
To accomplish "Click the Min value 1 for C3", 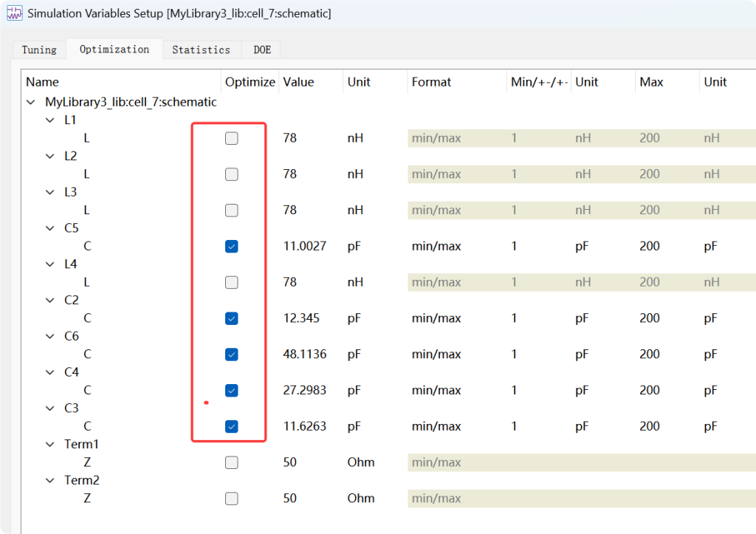I will 514,426.
